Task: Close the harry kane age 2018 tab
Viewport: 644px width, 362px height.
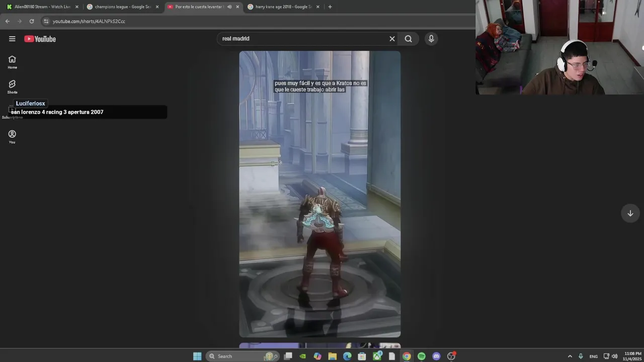Action: click(317, 7)
